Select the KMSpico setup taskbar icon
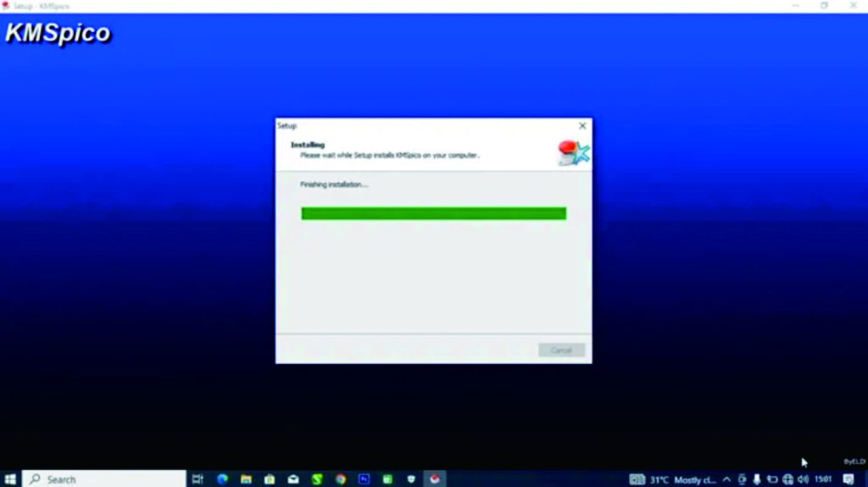 (x=435, y=479)
